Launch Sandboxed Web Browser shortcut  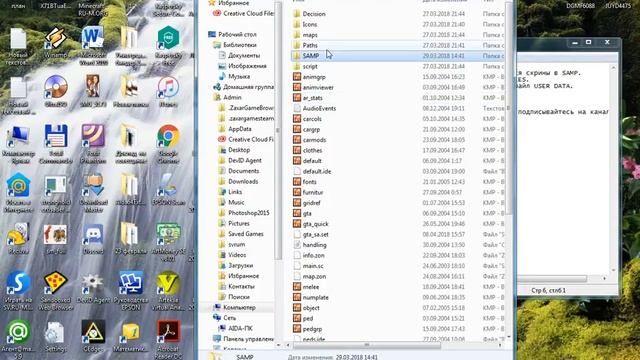click(x=56, y=291)
